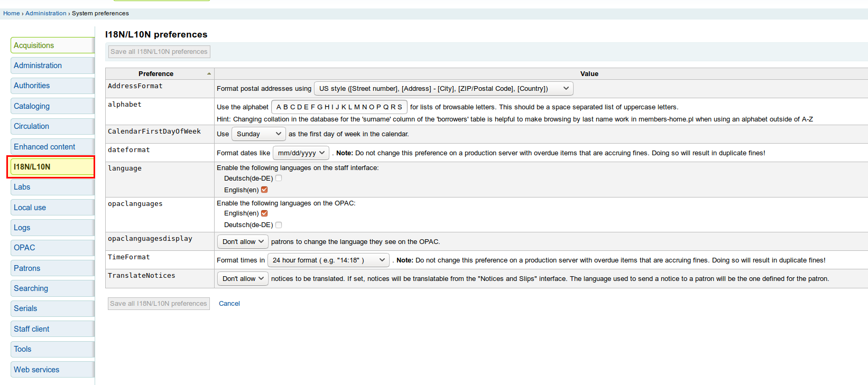The width and height of the screenshot is (868, 385).
Task: Click the opaclanguages preference name
Action: [x=135, y=204]
